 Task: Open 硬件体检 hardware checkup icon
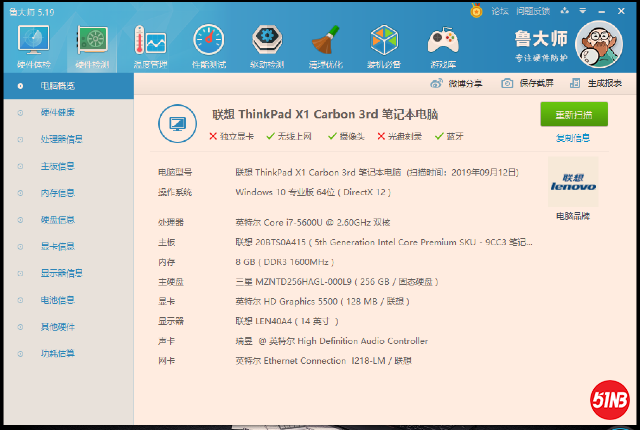pyautogui.click(x=35, y=44)
